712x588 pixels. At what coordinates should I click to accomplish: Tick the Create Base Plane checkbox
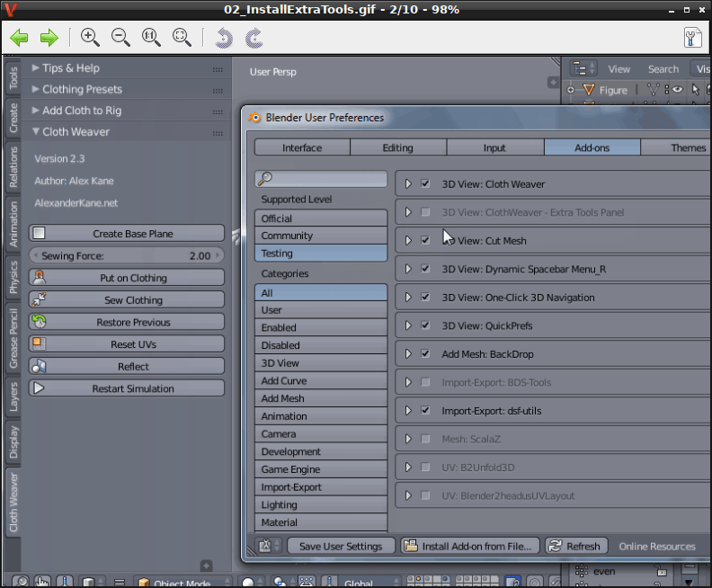(39, 233)
